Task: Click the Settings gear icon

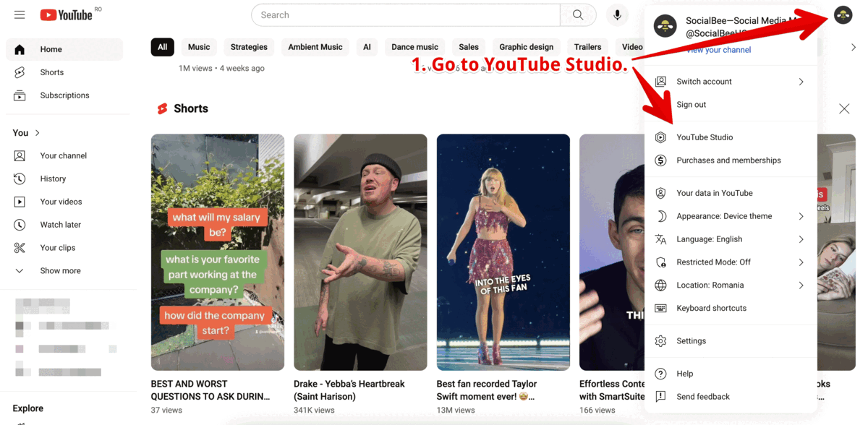Action: [x=660, y=341]
